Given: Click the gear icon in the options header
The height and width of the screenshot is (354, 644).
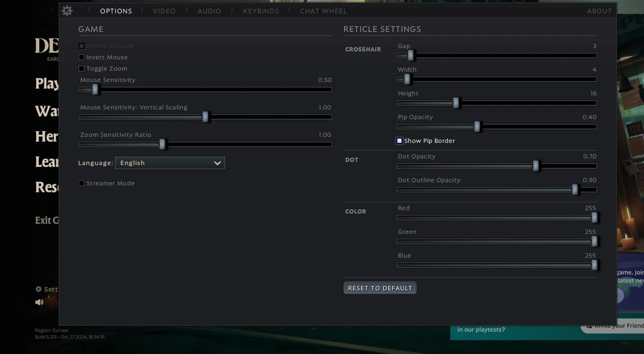Looking at the screenshot, I should [x=67, y=11].
